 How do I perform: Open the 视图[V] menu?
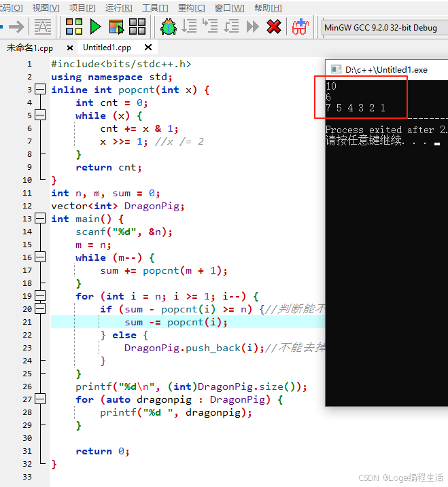point(46,7)
